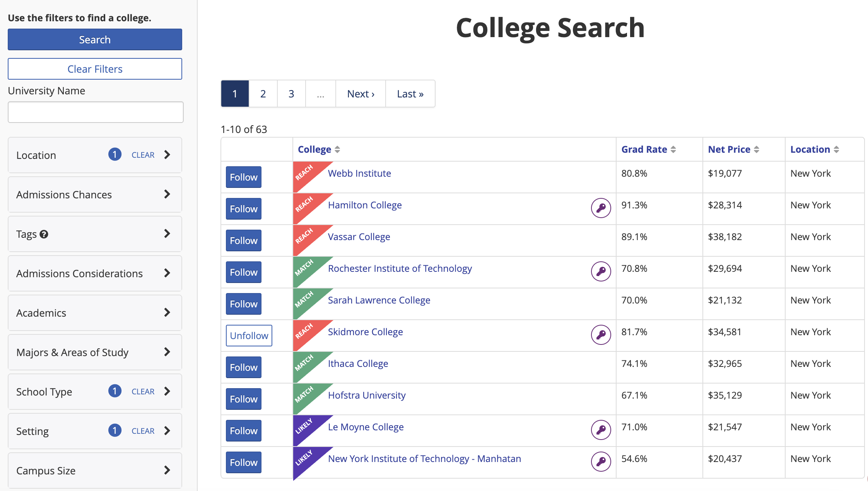Sort table by Net Price arrows
This screenshot has width=868, height=491.
pos(756,150)
